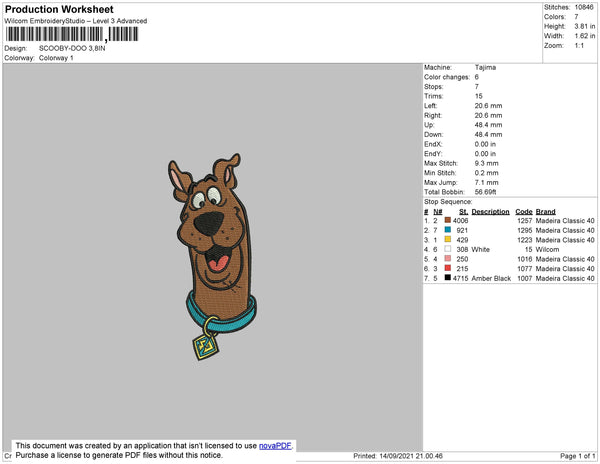Select the 'Right:' value 20.6 mm
Image resolution: width=600 pixels, height=464 pixels.
coord(488,115)
